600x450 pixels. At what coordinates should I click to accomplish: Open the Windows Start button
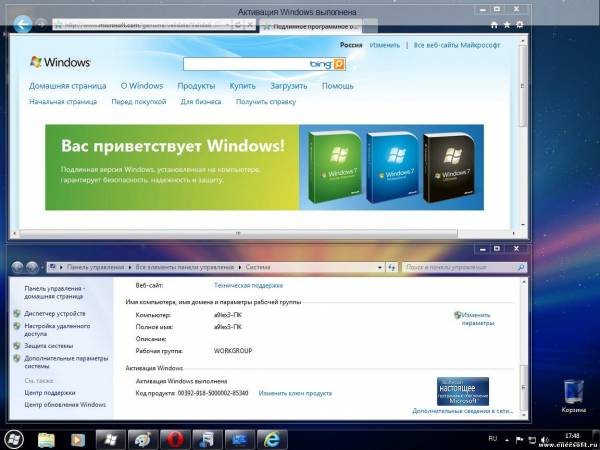[x=14, y=439]
